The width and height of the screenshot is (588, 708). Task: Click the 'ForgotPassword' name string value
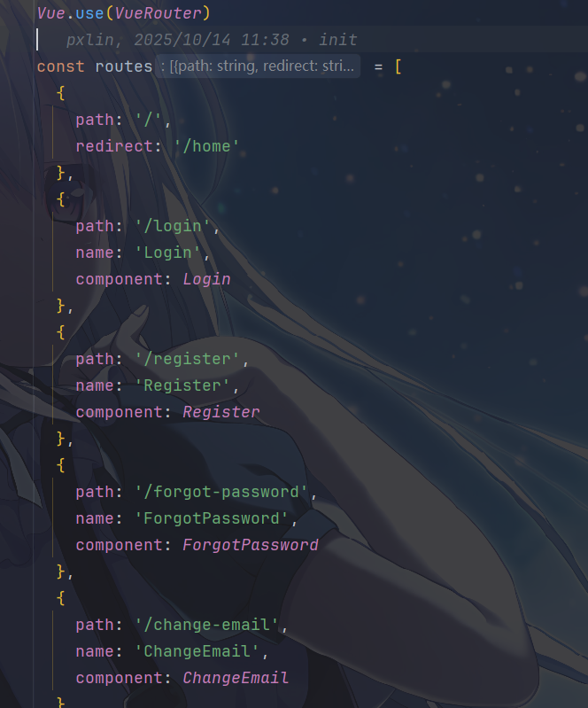pyautogui.click(x=212, y=518)
